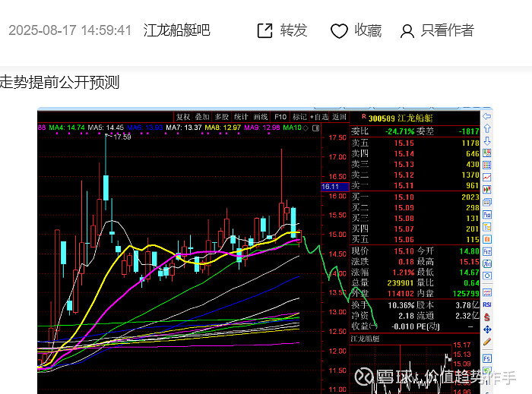Click +自选 to add to watchlist
Screen dimensions: 532x394
(x=319, y=117)
